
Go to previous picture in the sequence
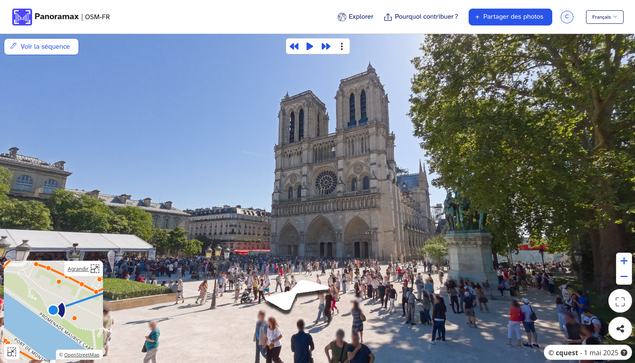[x=294, y=46]
